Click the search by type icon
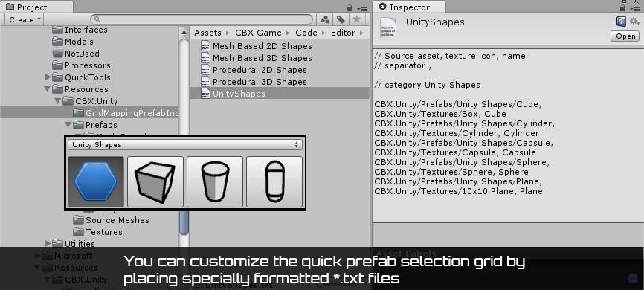The image size is (644, 290). point(325,19)
